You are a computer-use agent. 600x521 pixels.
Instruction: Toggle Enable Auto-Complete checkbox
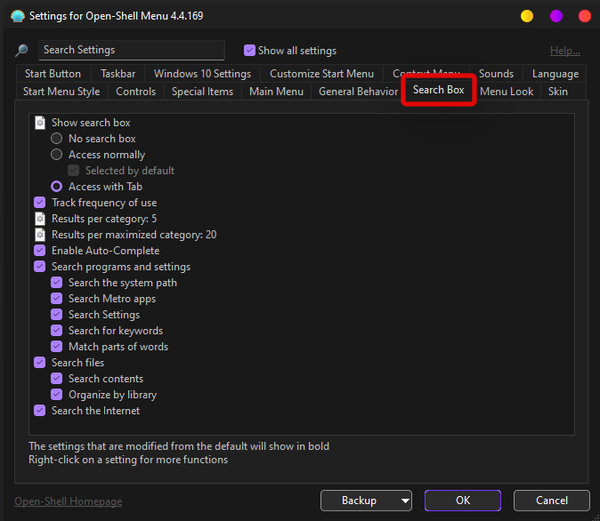pyautogui.click(x=40, y=251)
